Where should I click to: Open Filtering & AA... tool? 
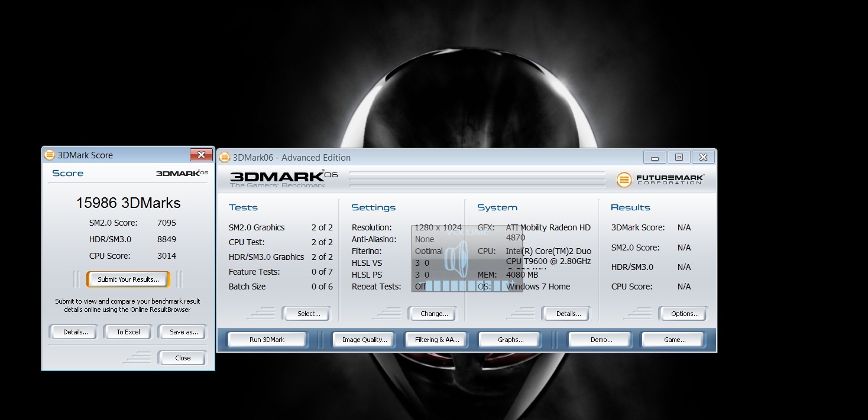pos(437,340)
